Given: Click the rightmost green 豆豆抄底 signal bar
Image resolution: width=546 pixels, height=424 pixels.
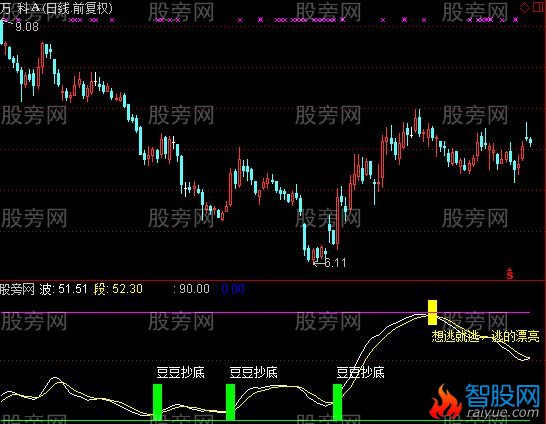Looking at the screenshot, I should (x=337, y=402).
